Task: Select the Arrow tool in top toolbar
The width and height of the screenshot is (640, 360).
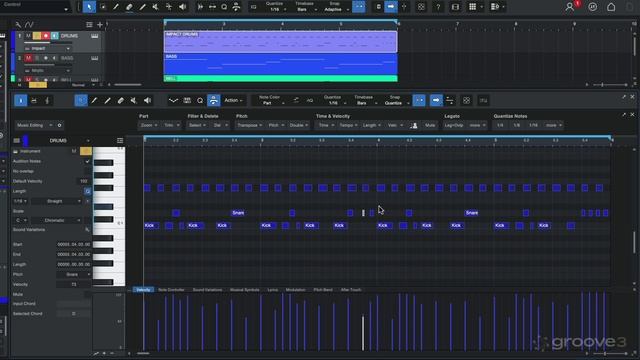Action: (x=89, y=7)
